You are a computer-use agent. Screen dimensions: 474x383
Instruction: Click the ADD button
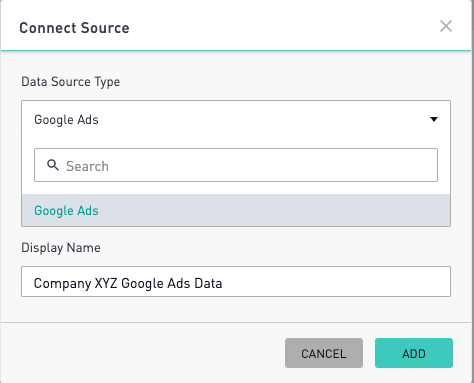tap(414, 353)
